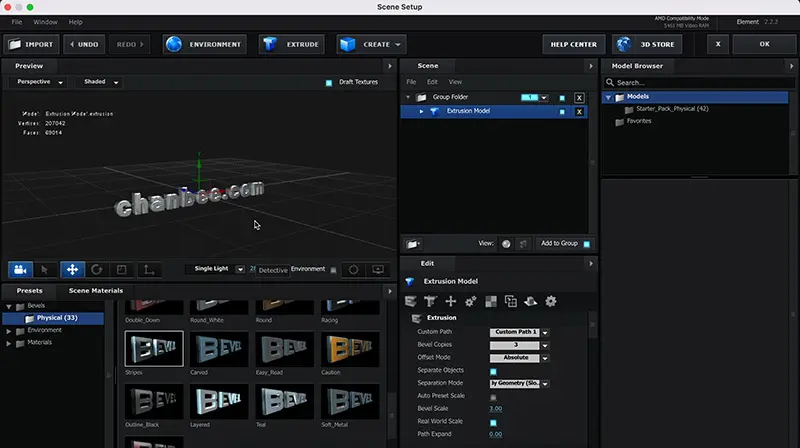The height and width of the screenshot is (448, 800).
Task: Open the Window menu
Action: (x=45, y=22)
